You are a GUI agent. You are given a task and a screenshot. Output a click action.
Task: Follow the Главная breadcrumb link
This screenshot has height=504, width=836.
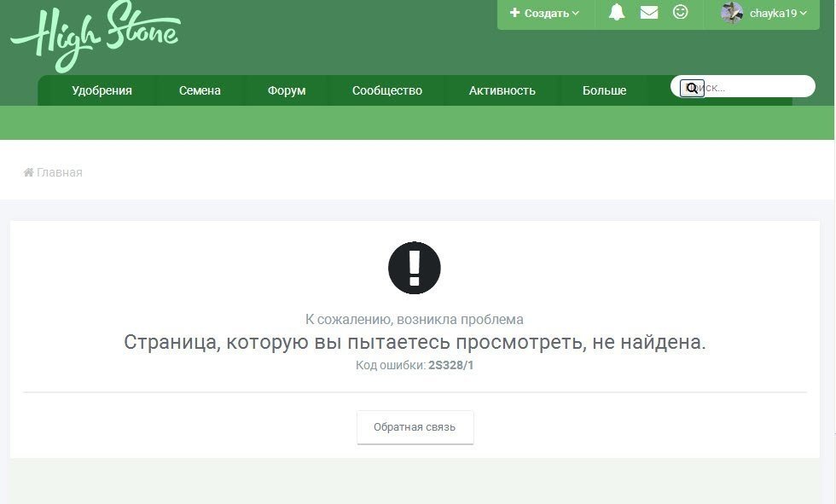click(59, 172)
